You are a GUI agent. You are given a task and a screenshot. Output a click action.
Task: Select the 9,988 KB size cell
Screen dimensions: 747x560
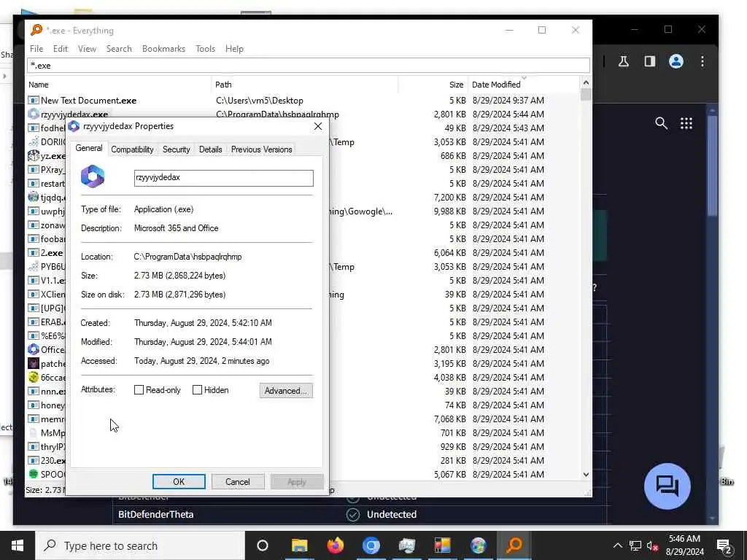coord(449,211)
